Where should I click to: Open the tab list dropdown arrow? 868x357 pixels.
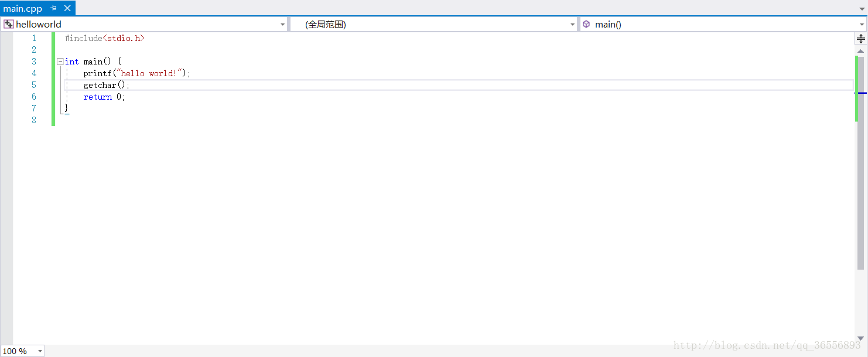click(862, 9)
